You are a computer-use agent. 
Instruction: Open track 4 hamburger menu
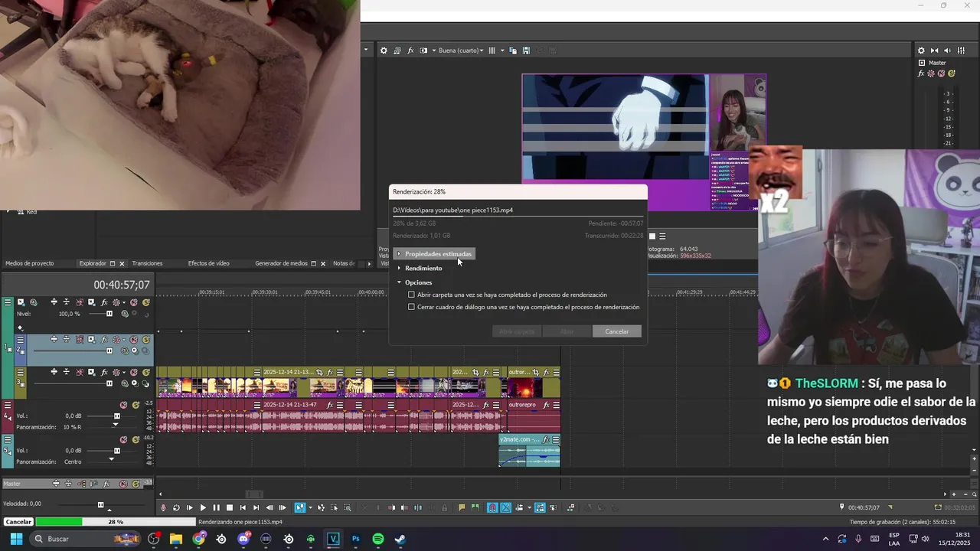coord(8,405)
